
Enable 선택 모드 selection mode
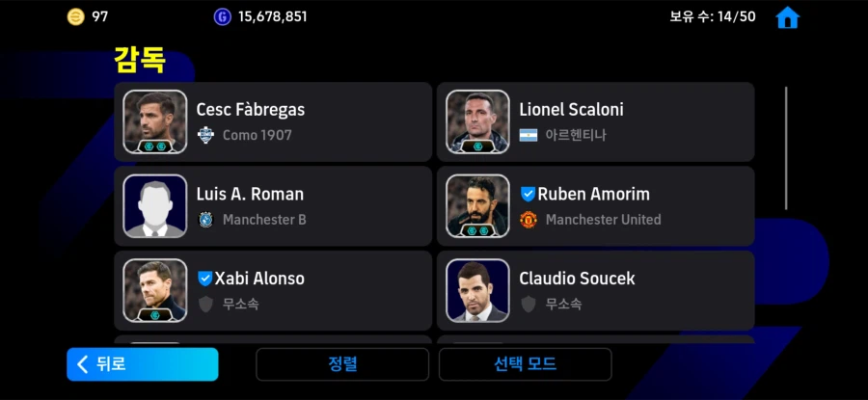525,364
